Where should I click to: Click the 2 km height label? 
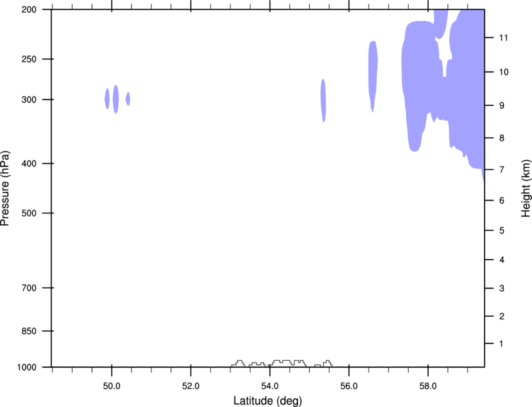point(502,316)
